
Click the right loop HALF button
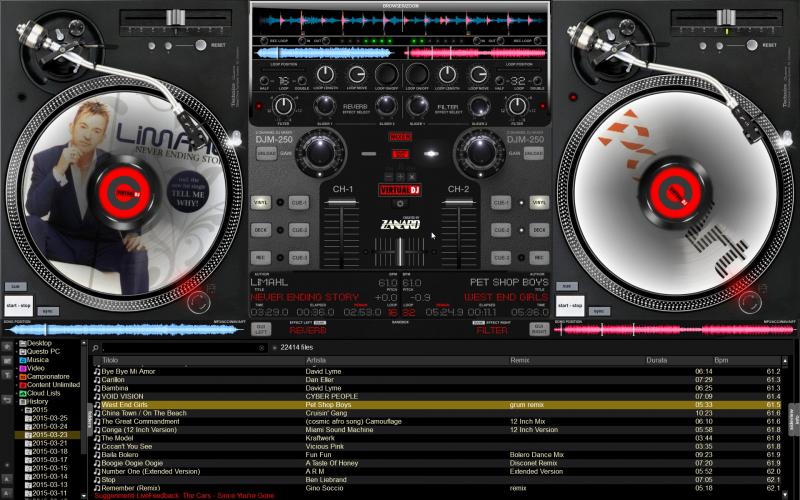[499, 81]
